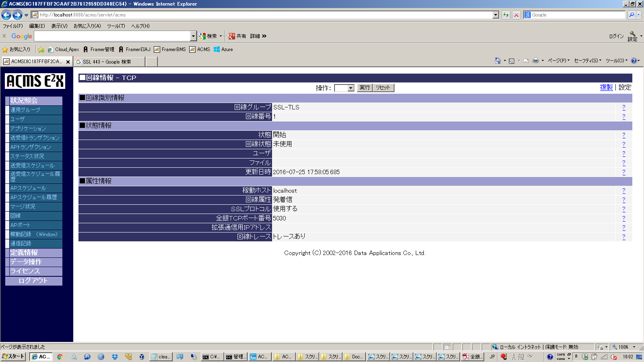644x362 pixels.
Task: Expand the recent pages dropdown arrow
Action: pyautogui.click(x=27, y=15)
